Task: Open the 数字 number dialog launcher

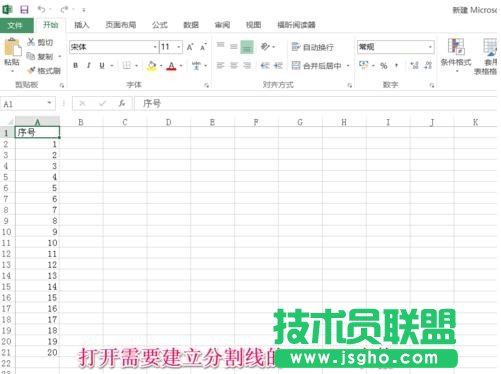Action: point(432,86)
